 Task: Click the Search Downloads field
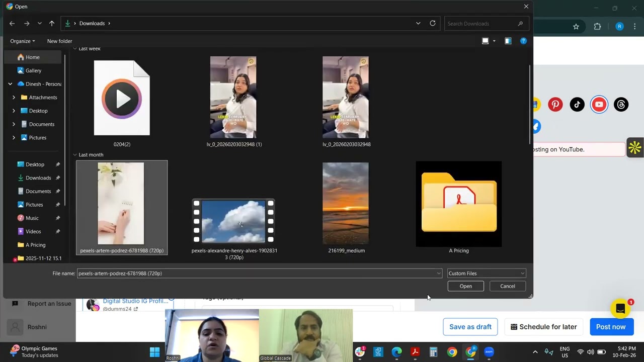click(486, 23)
